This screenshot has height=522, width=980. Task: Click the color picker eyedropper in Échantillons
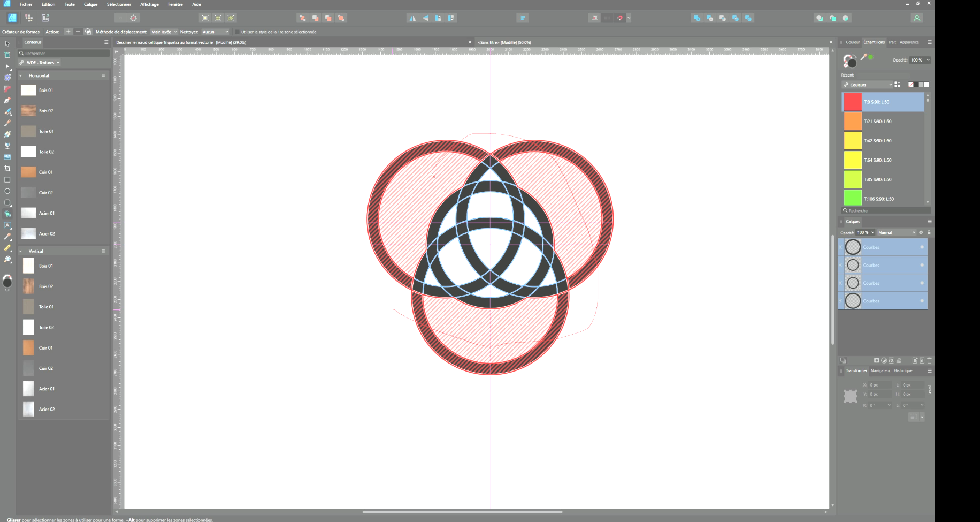click(x=863, y=57)
